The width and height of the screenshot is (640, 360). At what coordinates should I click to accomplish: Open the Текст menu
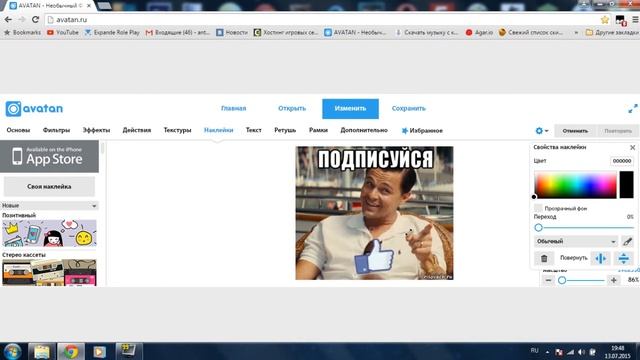tap(253, 130)
